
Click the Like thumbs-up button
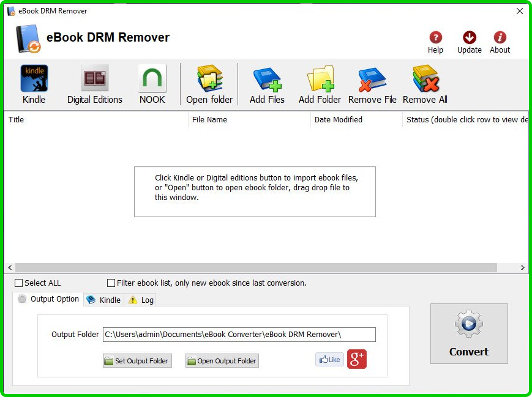(329, 360)
